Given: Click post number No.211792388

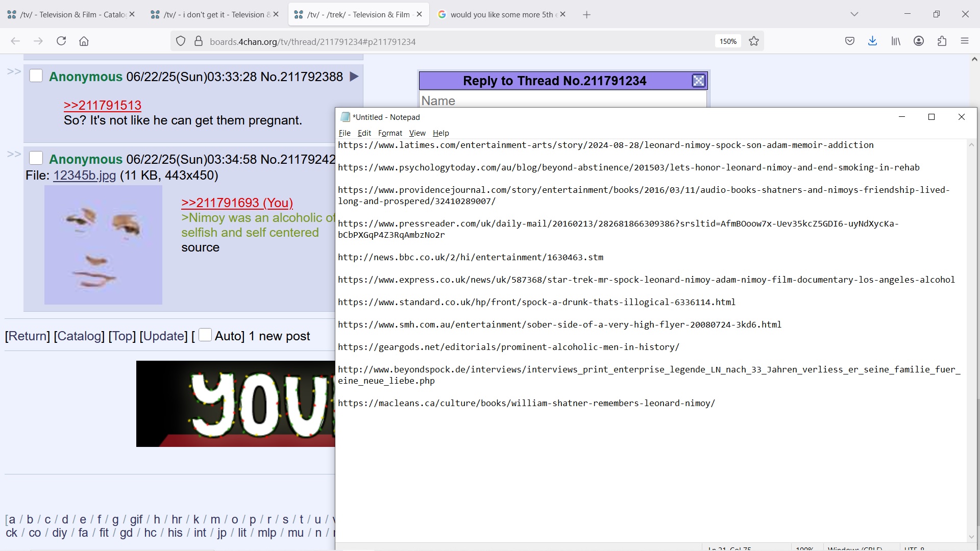Looking at the screenshot, I should [302, 77].
